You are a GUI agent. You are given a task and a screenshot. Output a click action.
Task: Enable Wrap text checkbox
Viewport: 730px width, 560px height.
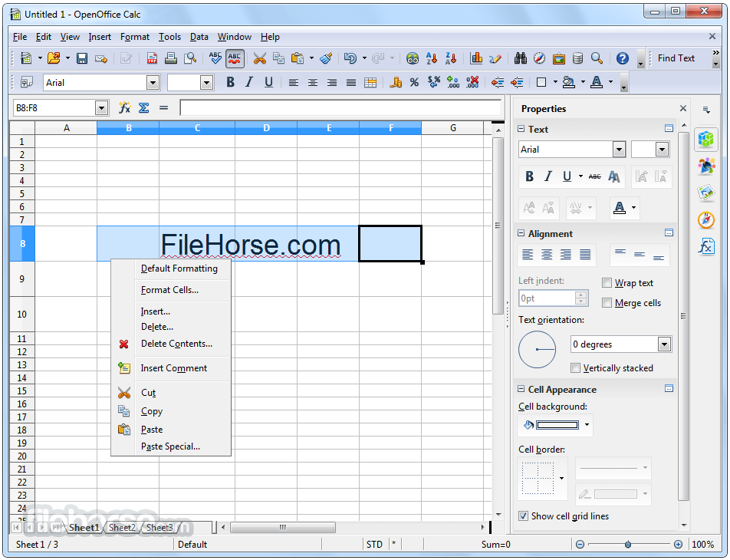pos(607,283)
